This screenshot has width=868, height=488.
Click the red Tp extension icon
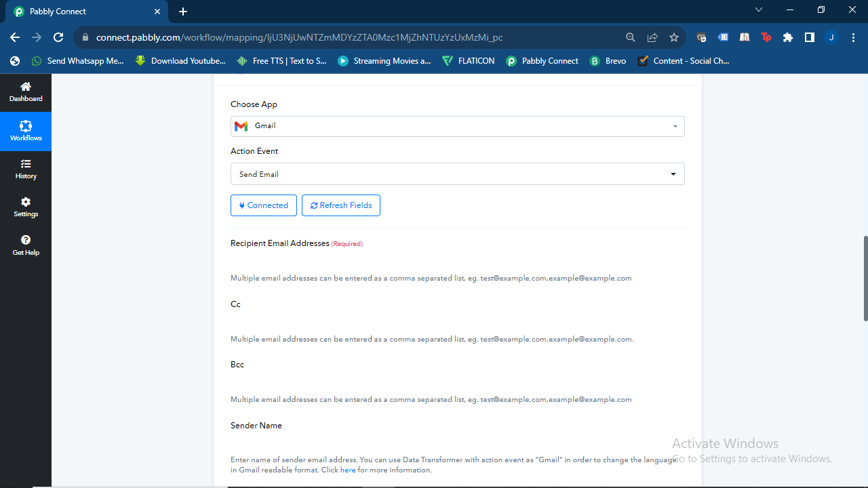pos(766,37)
